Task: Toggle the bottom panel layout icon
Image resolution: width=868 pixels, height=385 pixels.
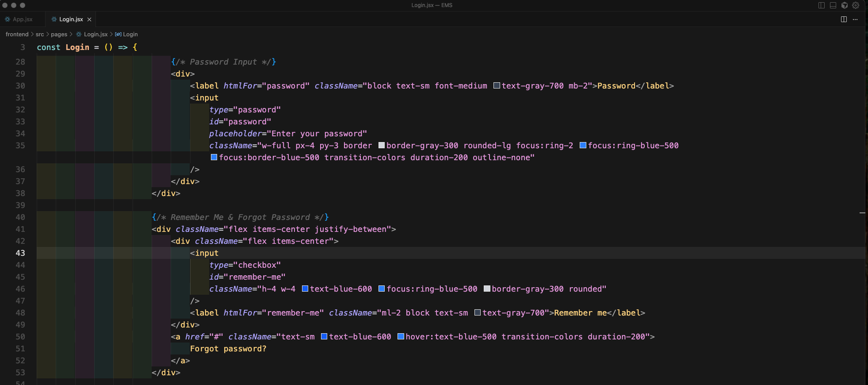Action: tap(833, 5)
